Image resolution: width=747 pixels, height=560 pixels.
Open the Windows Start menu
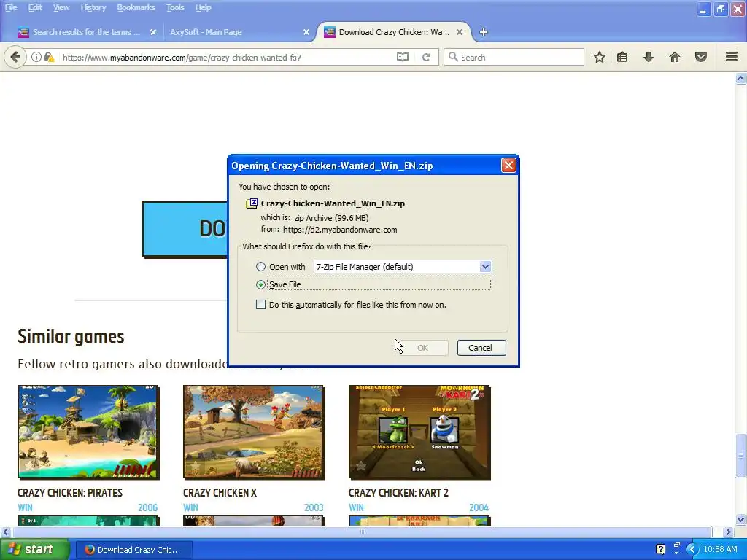tap(34, 549)
